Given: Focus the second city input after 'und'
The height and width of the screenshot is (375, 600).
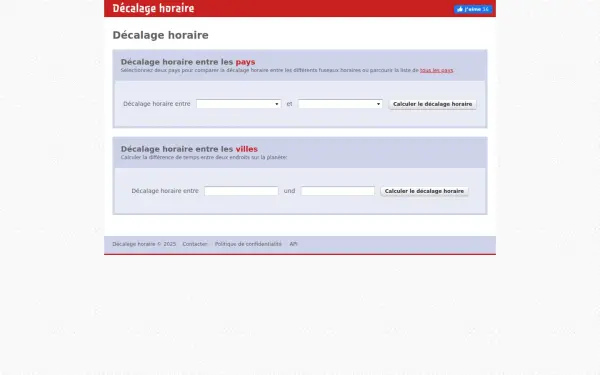Looking at the screenshot, I should (x=338, y=191).
